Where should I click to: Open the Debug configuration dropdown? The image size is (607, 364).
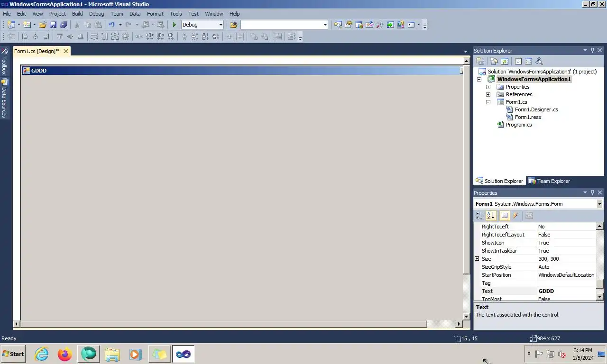coord(221,25)
